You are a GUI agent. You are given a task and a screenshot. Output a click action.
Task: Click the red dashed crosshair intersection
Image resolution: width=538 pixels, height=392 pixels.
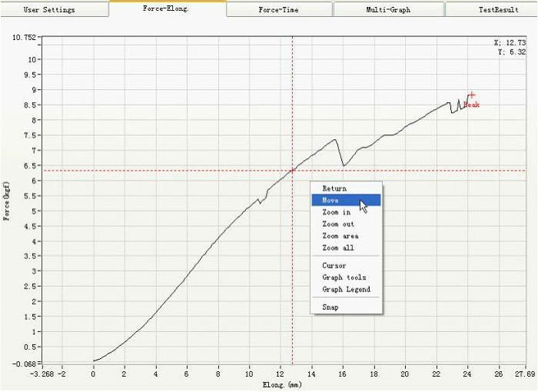[x=292, y=171]
